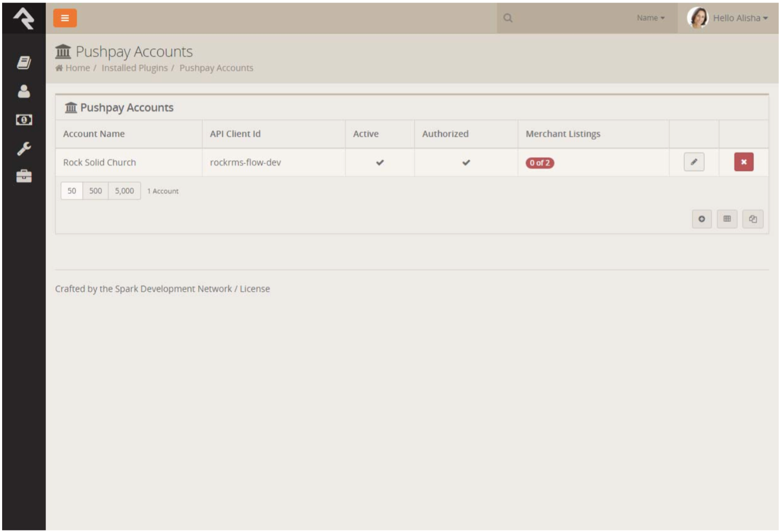Screen dimensions: 782x532
Task: Click the Rock RMS logo at top left
Action: 22,17
